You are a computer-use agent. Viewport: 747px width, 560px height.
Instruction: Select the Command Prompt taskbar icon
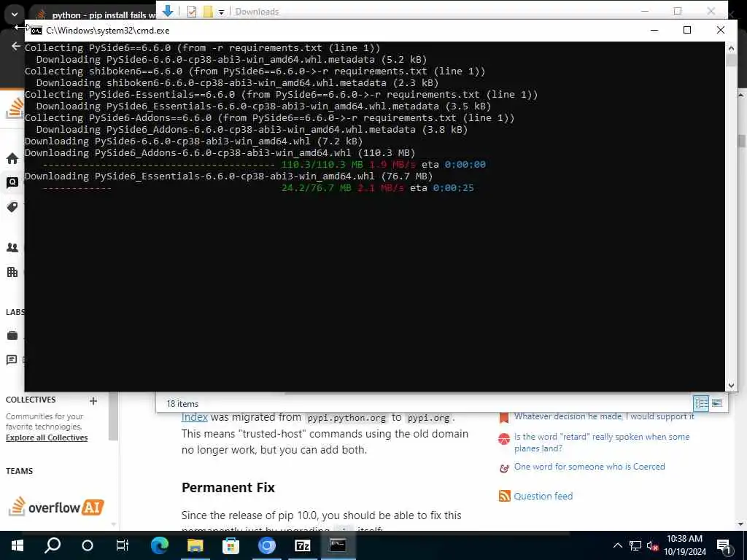point(338,545)
